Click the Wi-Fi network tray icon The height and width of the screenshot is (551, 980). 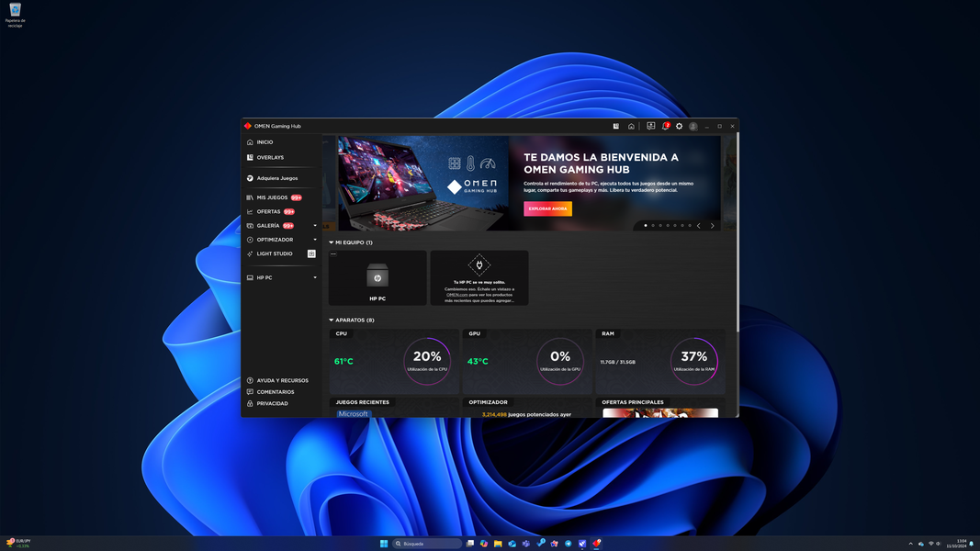(930, 545)
